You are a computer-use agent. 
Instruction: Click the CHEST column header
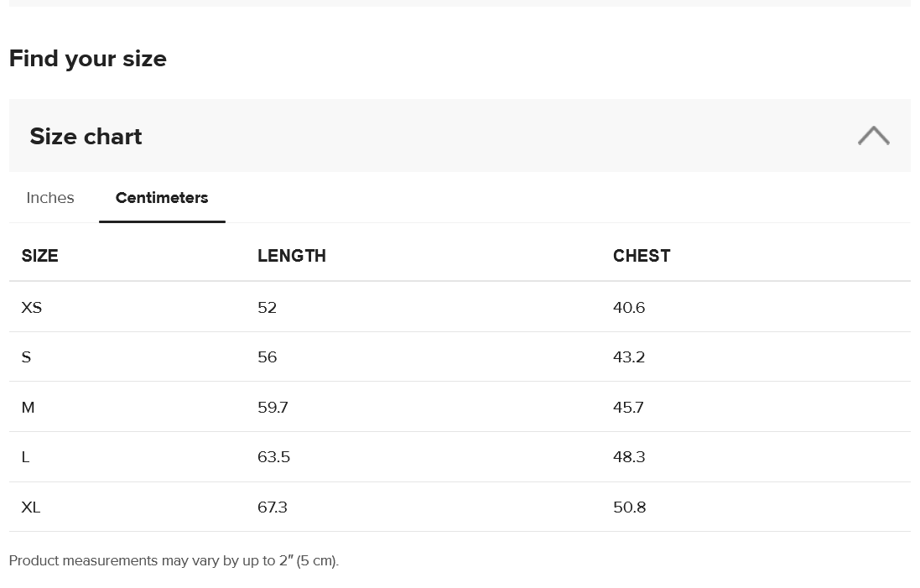tap(642, 256)
